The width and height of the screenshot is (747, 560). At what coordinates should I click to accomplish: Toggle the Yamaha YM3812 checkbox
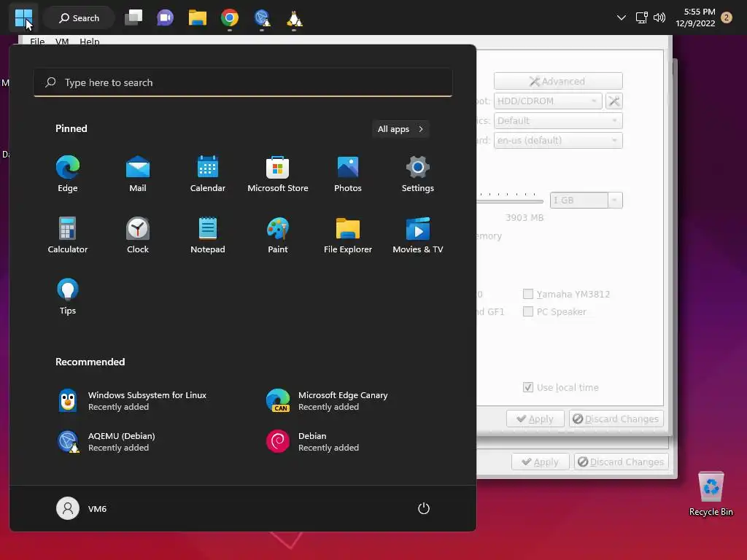point(528,294)
